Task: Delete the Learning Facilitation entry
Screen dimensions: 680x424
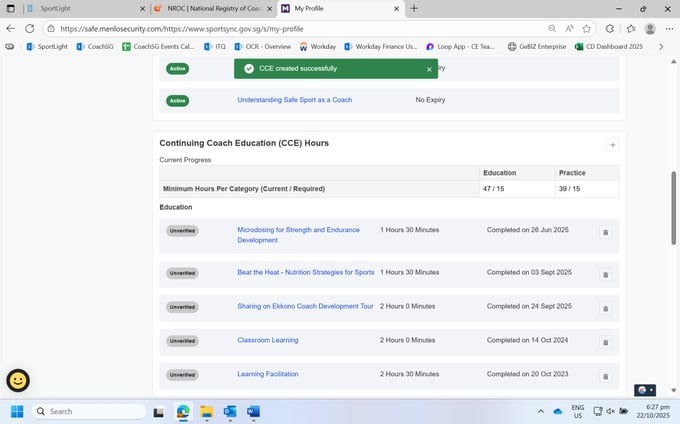Action: coord(604,377)
